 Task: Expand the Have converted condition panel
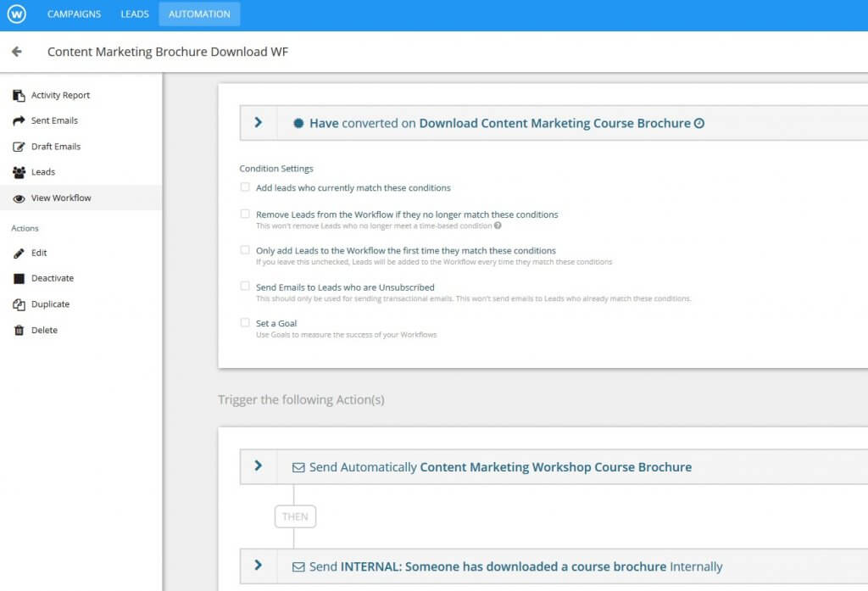(x=258, y=121)
